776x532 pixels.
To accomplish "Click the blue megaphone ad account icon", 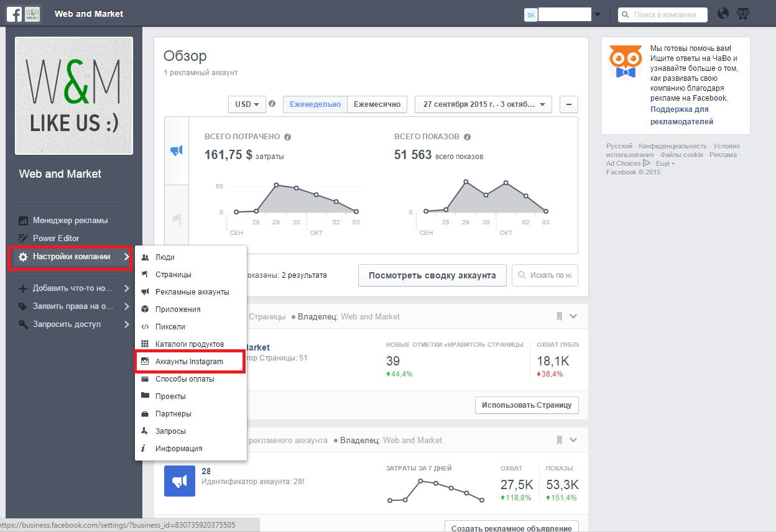I will 180,481.
